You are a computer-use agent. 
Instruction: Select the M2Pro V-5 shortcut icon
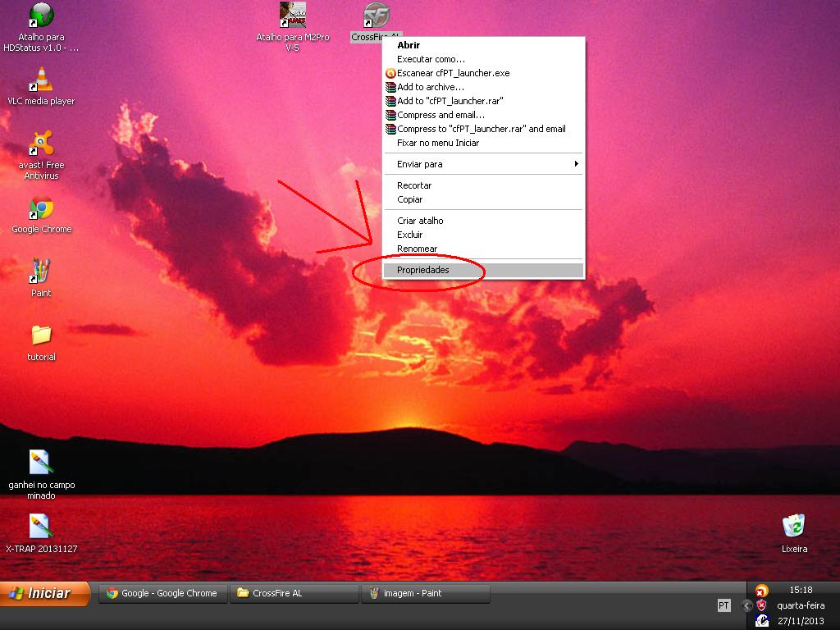[x=293, y=16]
